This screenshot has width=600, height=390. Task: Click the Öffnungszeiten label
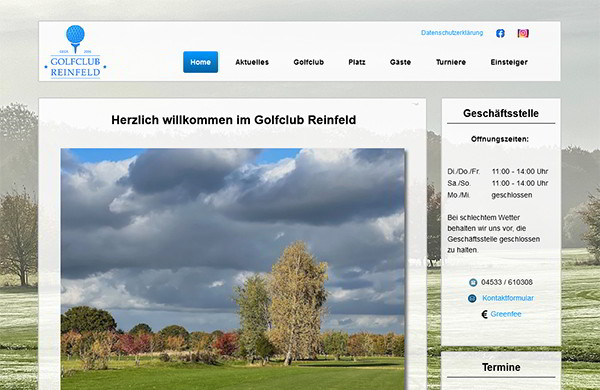click(x=500, y=139)
